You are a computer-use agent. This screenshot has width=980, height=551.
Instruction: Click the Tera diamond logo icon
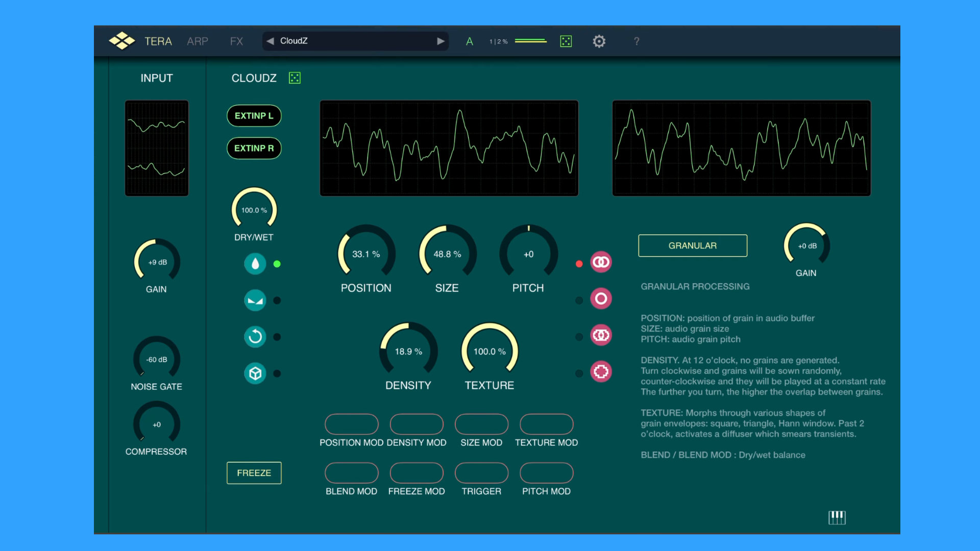(x=121, y=41)
